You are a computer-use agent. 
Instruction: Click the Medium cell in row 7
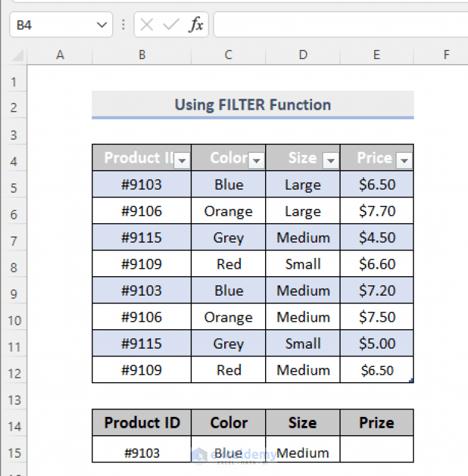pyautogui.click(x=303, y=238)
